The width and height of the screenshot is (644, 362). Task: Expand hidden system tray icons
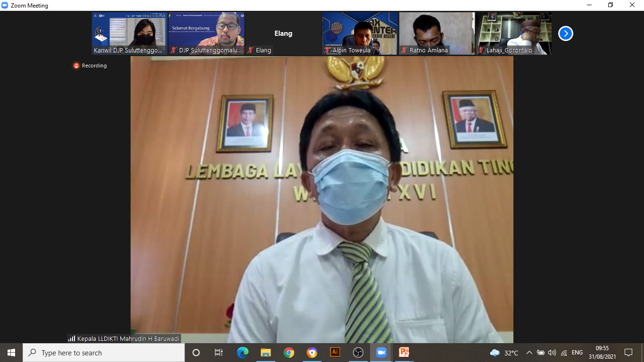529,353
